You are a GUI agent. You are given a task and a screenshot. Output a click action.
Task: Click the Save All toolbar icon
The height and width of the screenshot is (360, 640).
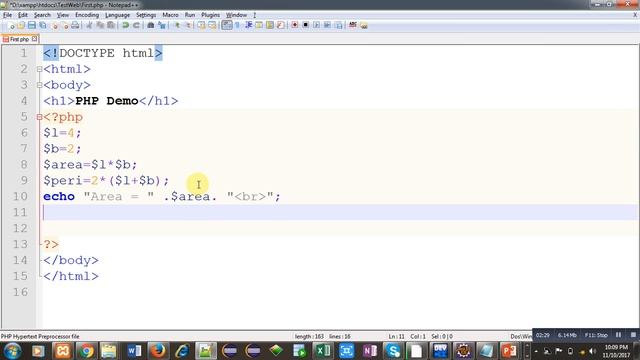point(42,25)
